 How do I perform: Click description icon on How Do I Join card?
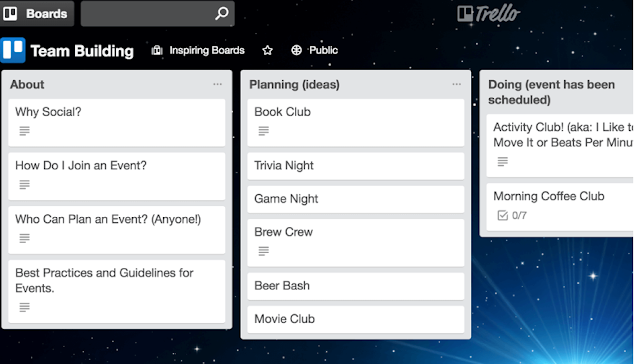(24, 185)
